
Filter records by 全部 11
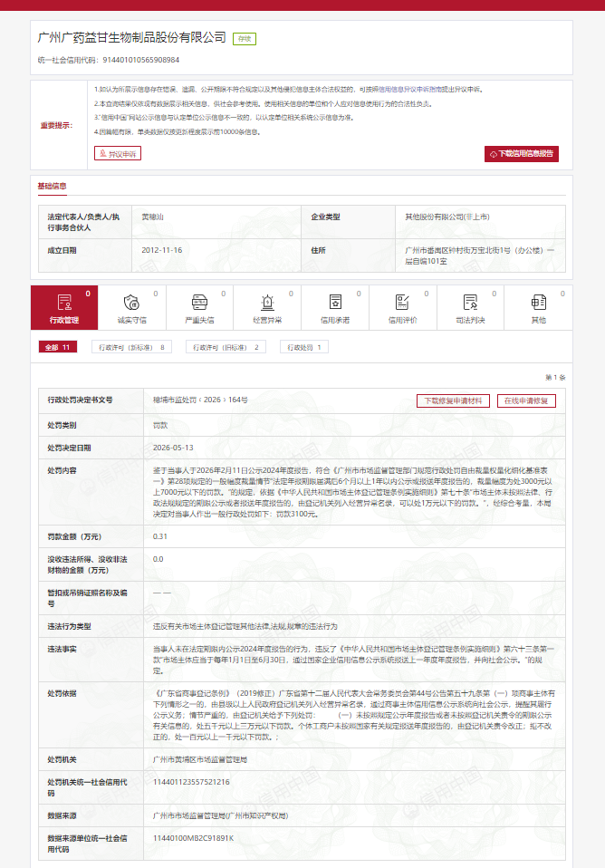pos(58,347)
